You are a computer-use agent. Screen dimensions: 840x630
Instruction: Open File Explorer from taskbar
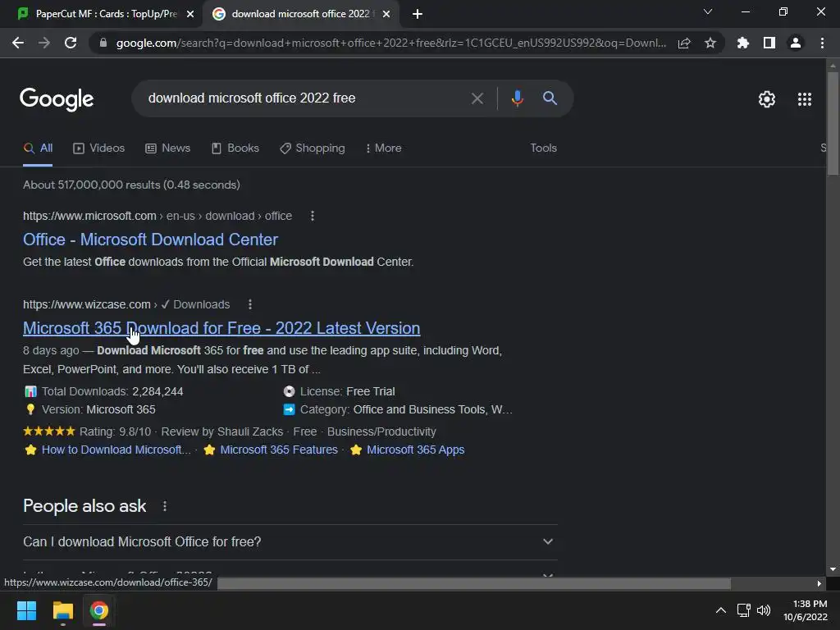tap(62, 610)
